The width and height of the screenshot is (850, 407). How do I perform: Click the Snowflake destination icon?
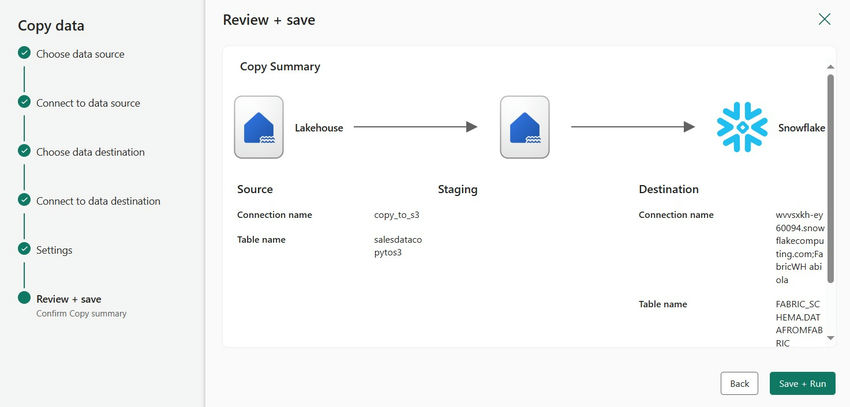[741, 127]
